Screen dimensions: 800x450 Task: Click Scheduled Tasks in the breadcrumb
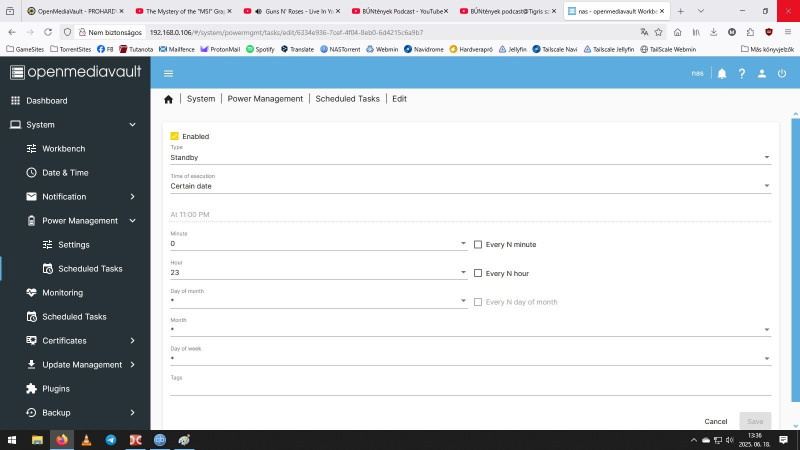(347, 99)
